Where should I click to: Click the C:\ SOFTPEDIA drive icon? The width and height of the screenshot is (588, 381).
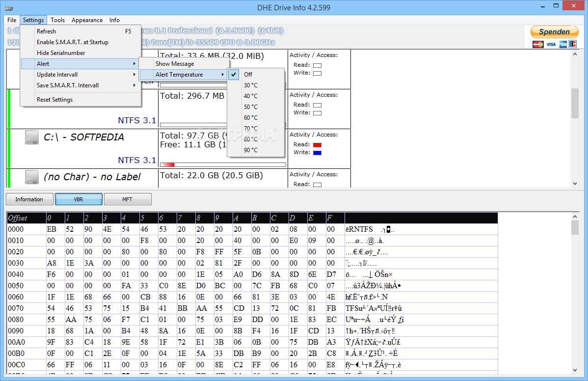32,137
